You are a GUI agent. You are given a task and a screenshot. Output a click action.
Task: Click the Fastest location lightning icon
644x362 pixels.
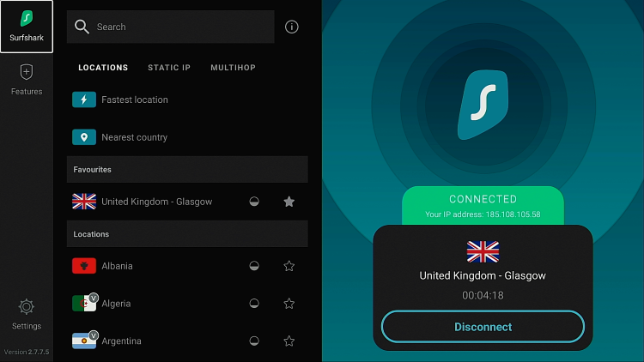coord(84,100)
